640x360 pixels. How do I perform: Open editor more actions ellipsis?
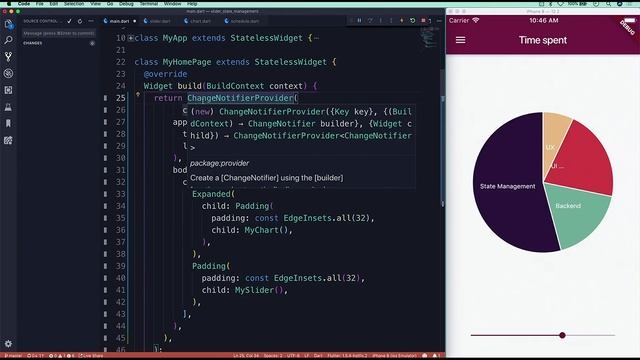439,20
